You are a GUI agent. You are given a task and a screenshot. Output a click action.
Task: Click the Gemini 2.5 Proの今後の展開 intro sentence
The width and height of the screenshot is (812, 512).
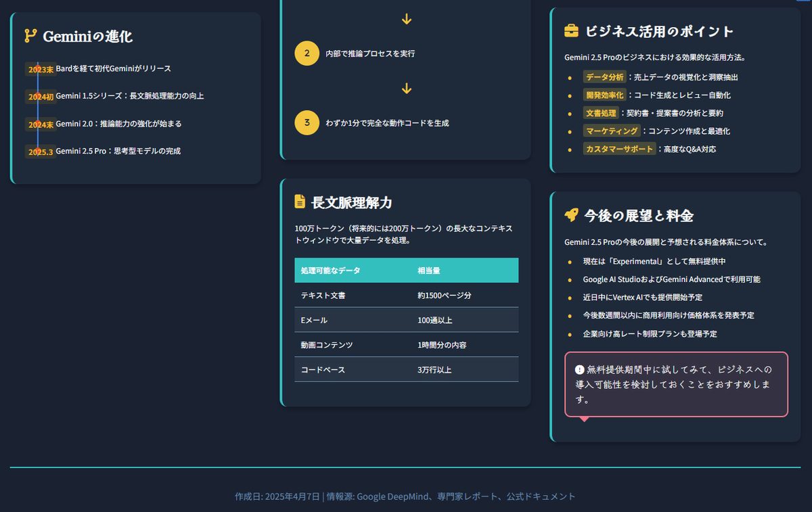pos(666,242)
